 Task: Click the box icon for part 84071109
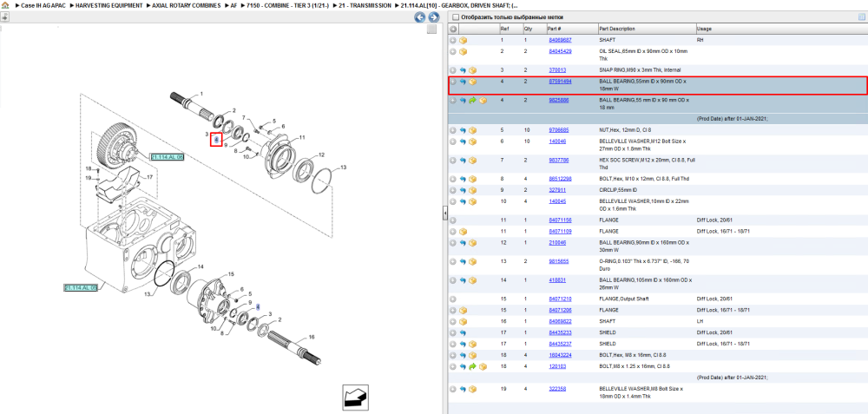pos(463,232)
